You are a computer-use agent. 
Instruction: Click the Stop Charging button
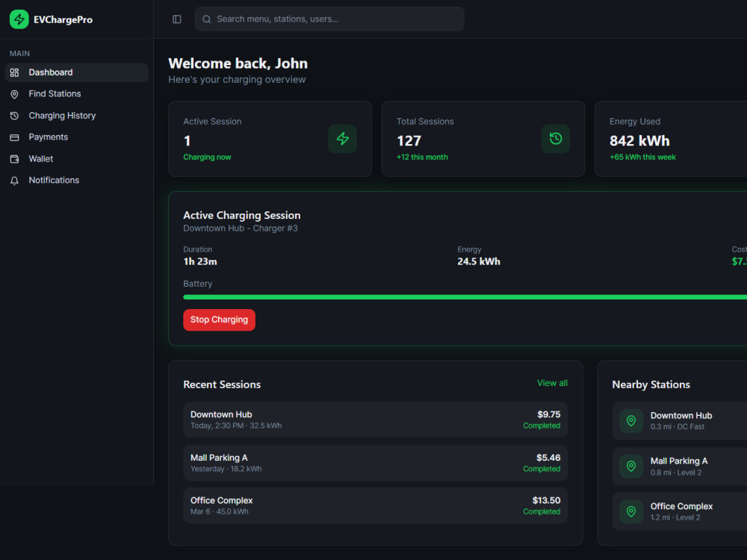(x=219, y=320)
